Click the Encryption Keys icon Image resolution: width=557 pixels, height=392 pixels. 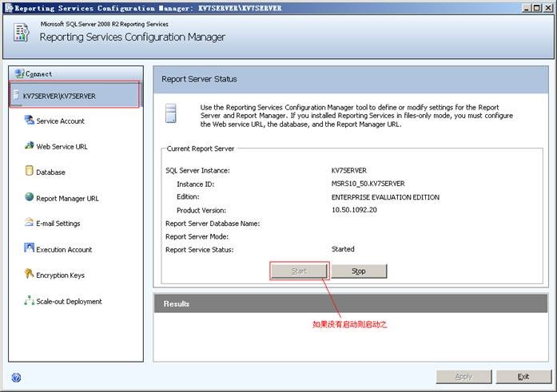30,275
